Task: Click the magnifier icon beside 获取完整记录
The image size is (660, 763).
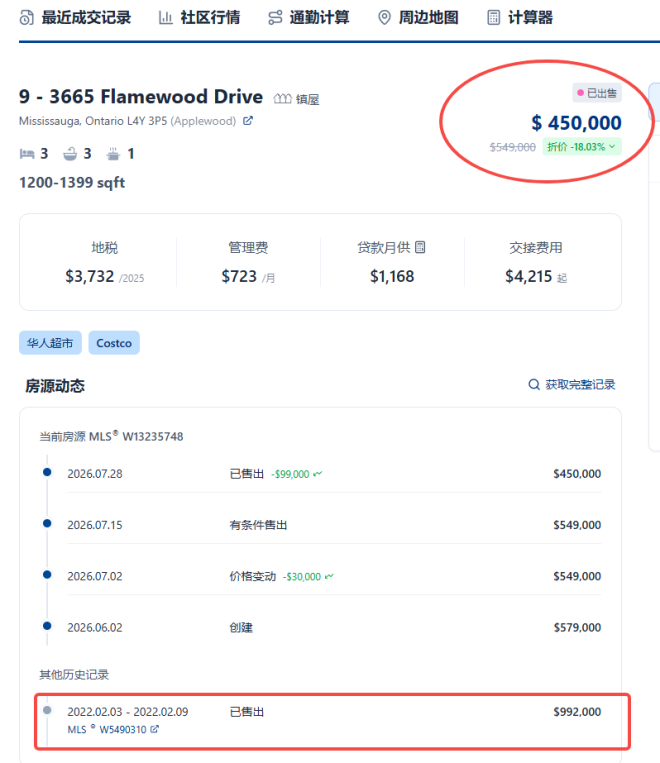Action: click(534, 384)
